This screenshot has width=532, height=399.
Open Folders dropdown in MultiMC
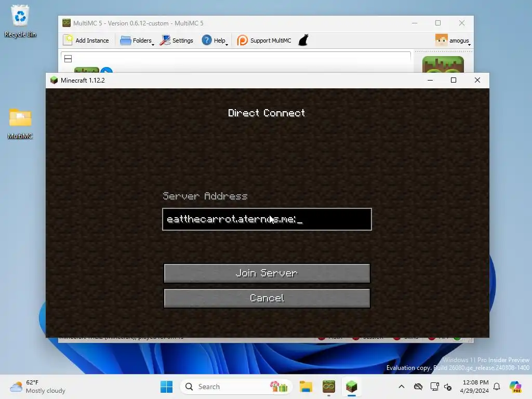[137, 41]
